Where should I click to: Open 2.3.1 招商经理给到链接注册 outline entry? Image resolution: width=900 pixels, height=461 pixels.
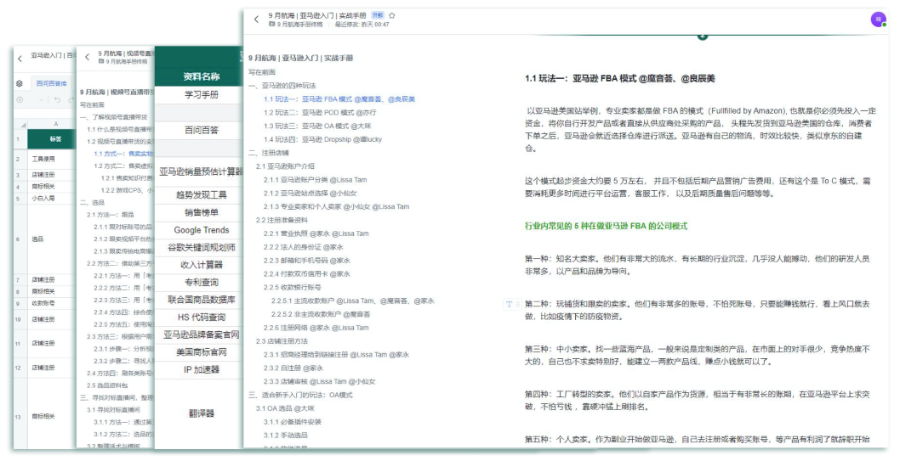click(336, 355)
